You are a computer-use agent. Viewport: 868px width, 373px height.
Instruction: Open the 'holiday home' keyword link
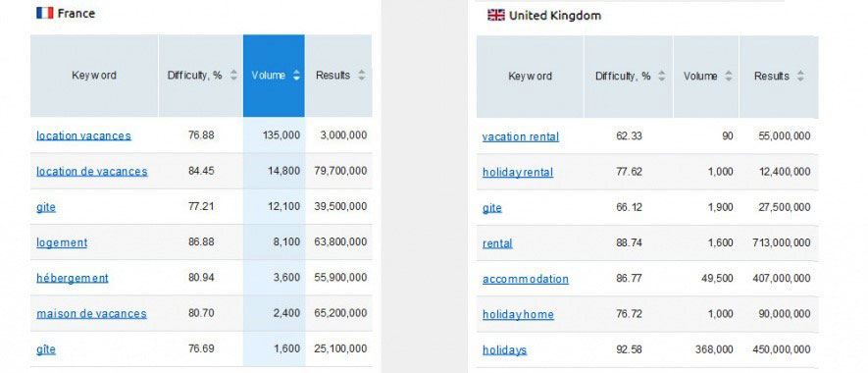[x=518, y=314]
